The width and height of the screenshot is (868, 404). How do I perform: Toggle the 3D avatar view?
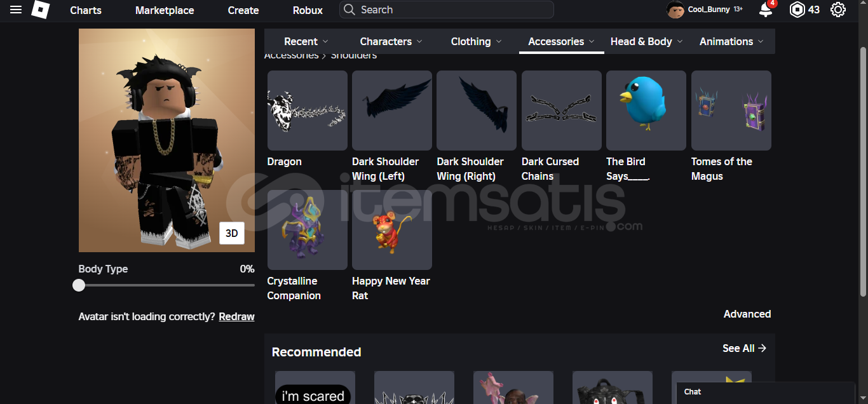[x=232, y=233]
